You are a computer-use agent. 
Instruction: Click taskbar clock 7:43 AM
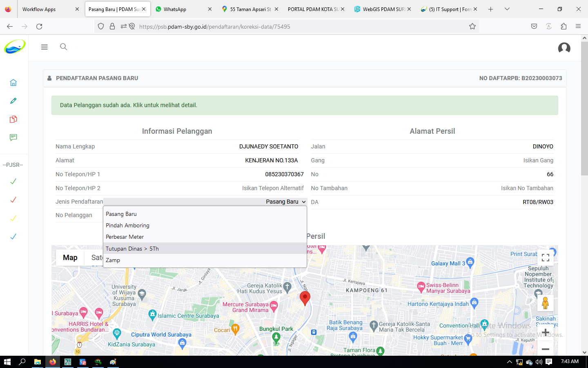tap(570, 361)
